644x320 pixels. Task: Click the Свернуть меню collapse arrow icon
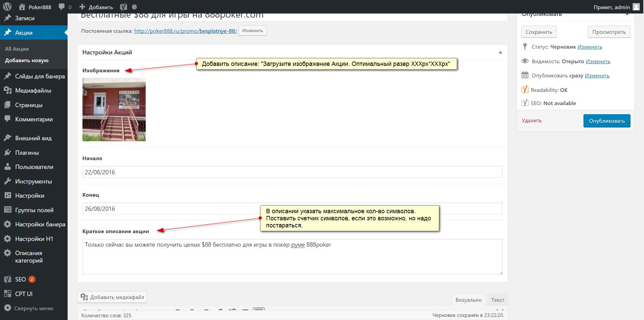(7, 308)
